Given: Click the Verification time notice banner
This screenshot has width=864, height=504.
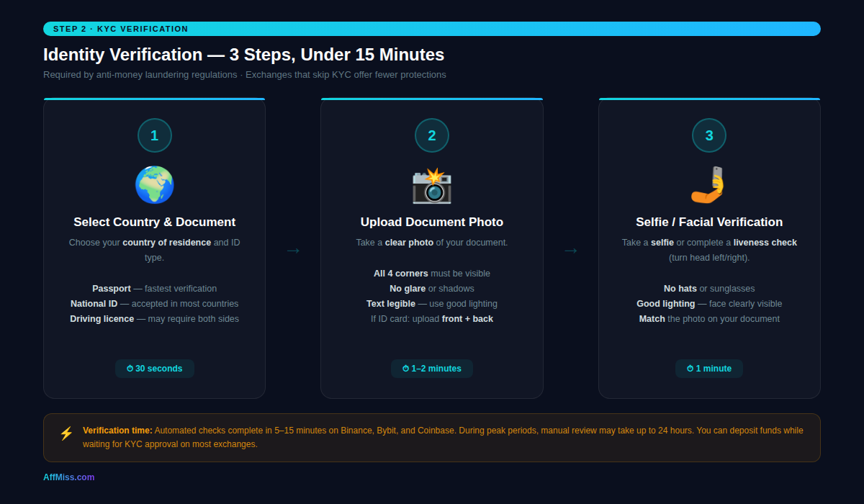Looking at the screenshot, I should pos(432,437).
